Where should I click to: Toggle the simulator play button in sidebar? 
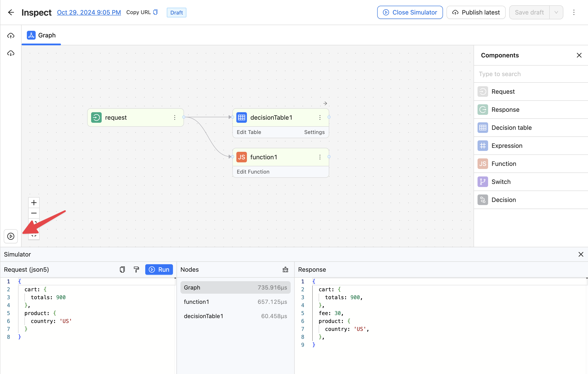pos(11,236)
